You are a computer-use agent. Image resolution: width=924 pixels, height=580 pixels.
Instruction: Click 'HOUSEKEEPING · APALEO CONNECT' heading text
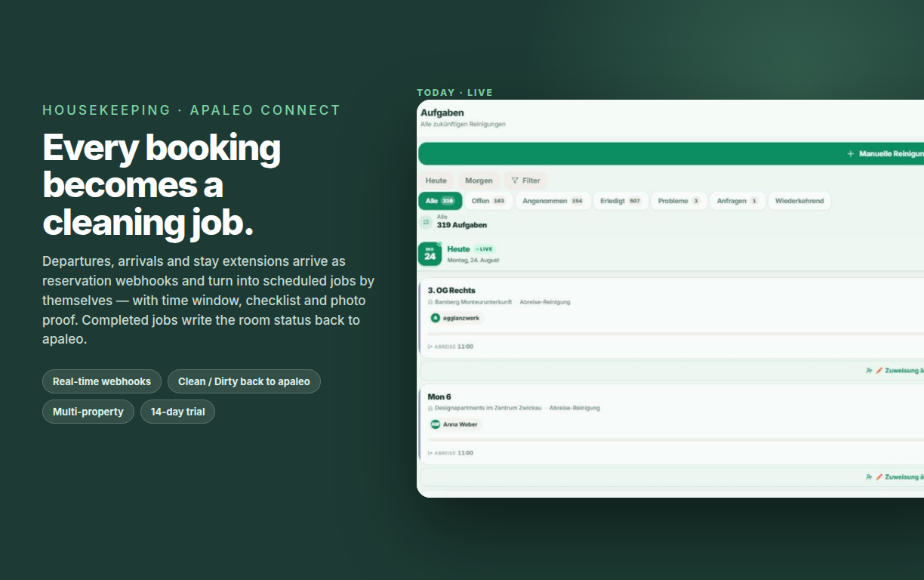tap(192, 110)
